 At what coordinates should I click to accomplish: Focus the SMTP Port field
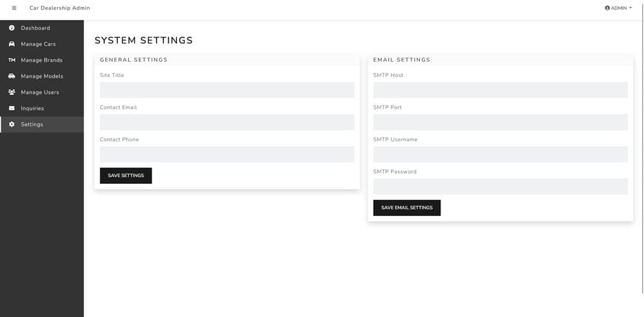pos(500,122)
